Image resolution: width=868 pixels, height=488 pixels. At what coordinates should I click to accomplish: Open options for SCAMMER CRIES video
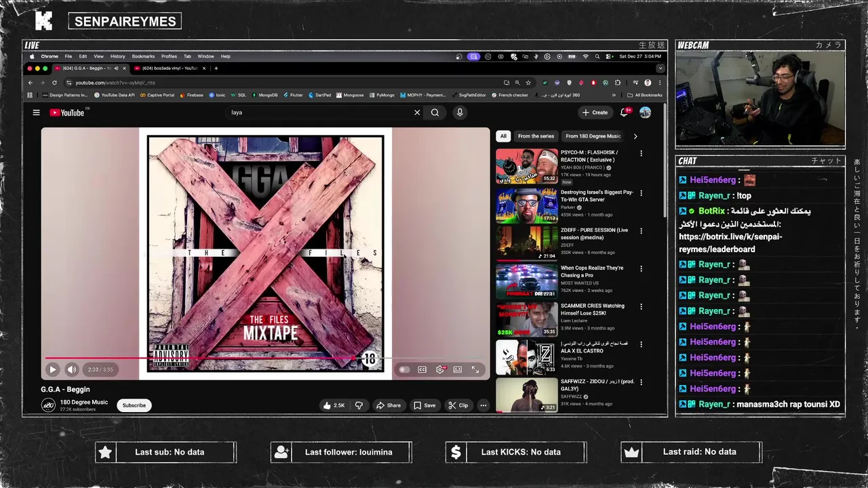pyautogui.click(x=641, y=307)
